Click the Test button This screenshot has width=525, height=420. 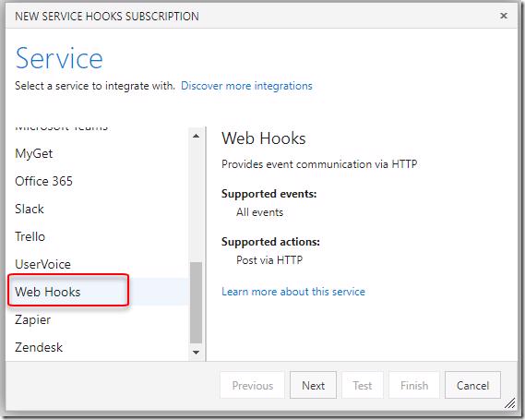[363, 385]
